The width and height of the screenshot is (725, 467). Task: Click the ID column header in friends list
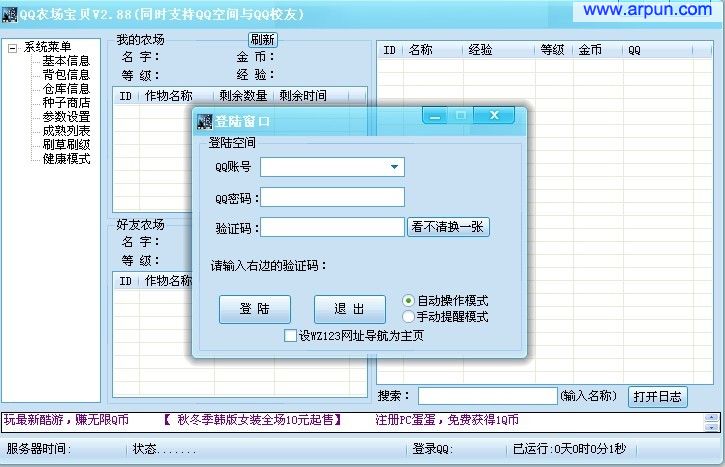390,50
